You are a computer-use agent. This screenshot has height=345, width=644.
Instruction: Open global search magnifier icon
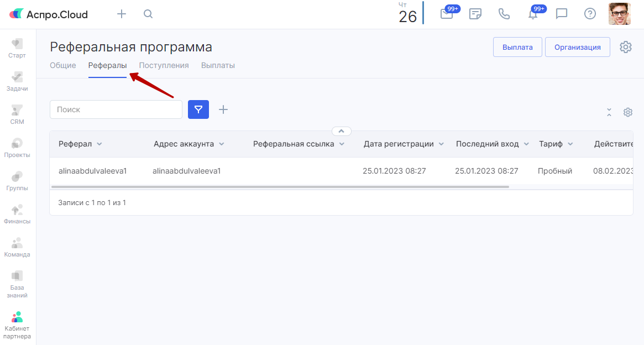tap(148, 14)
